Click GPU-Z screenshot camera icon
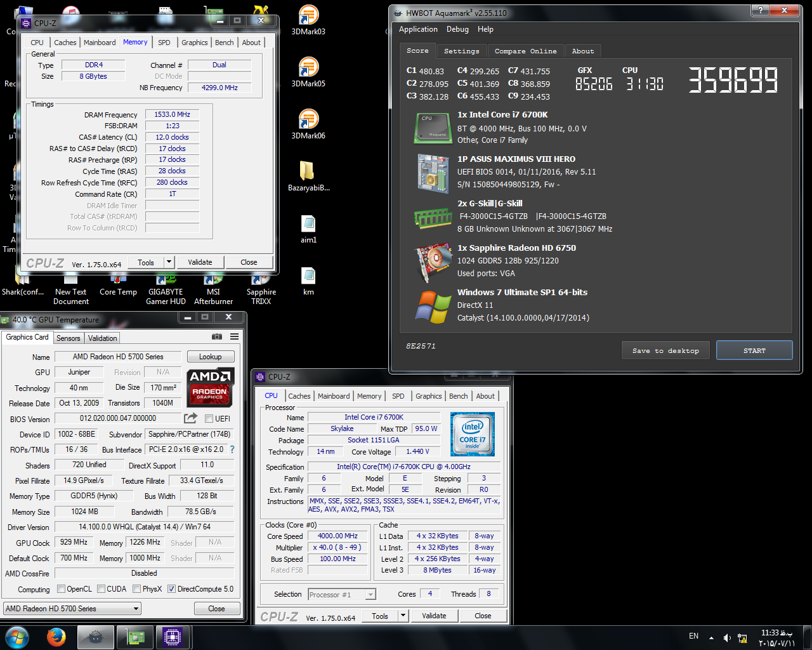The height and width of the screenshot is (650, 812). 217,336
